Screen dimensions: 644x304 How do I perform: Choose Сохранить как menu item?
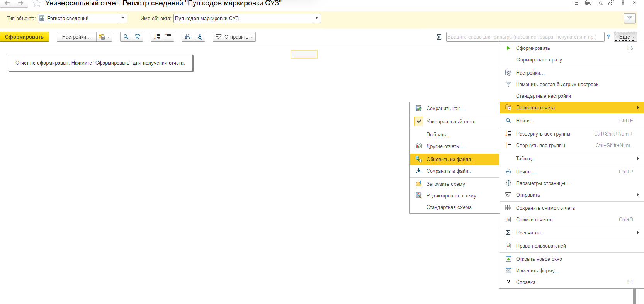[x=454, y=108]
